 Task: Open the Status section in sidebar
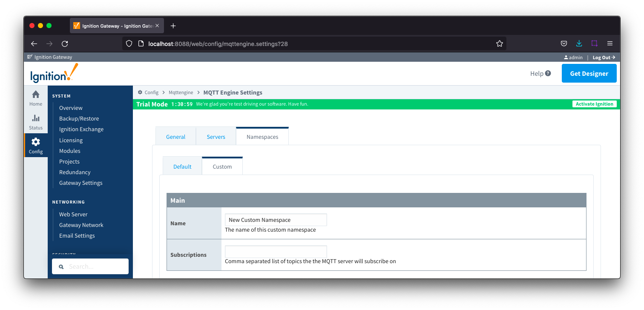point(36,122)
